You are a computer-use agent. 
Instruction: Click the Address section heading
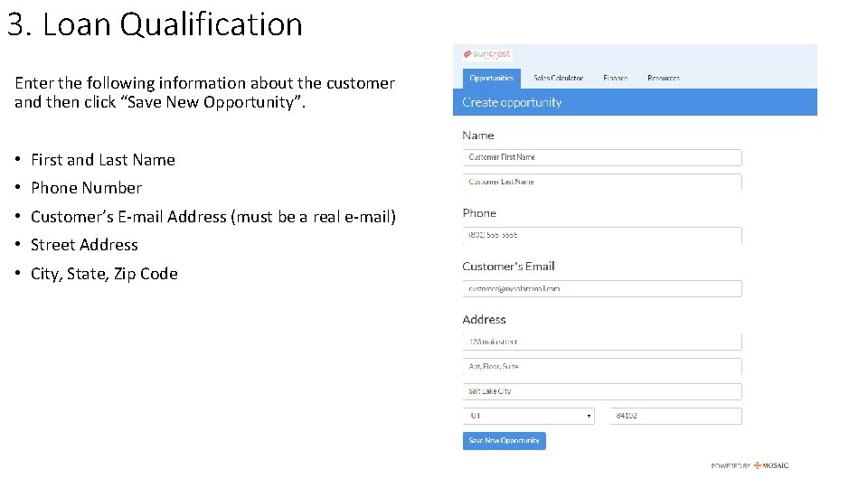pos(484,319)
